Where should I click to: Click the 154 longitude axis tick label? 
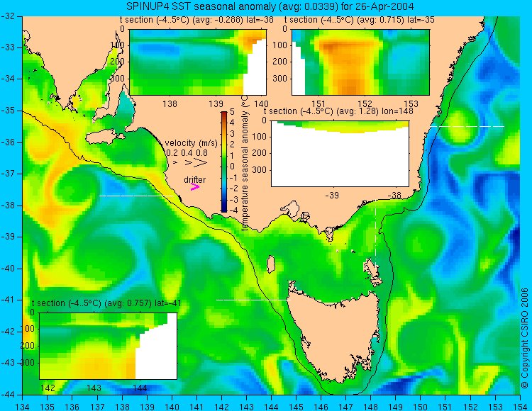coord(519,406)
